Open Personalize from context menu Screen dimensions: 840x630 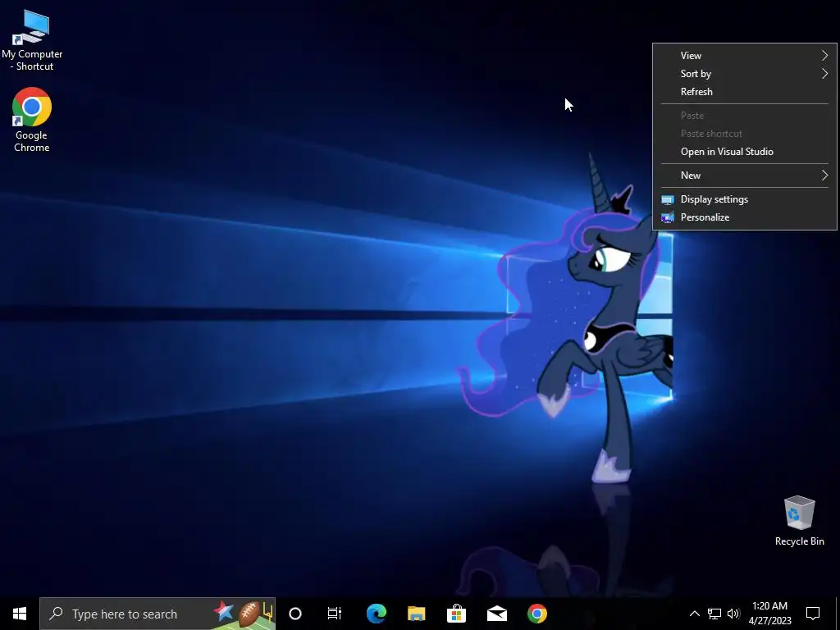point(745,217)
